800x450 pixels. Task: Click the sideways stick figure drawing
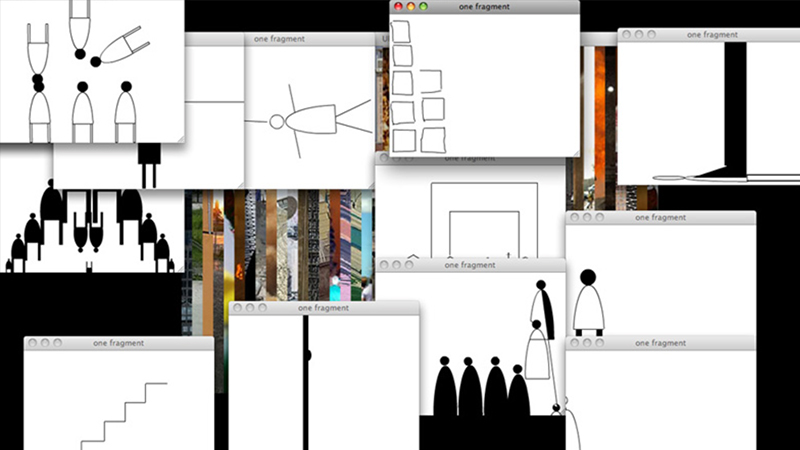coord(308,121)
